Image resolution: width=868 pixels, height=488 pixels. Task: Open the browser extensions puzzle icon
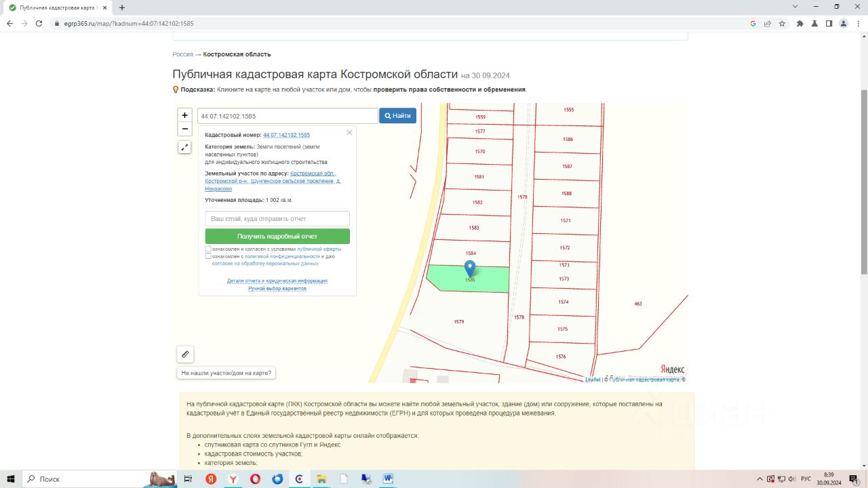(800, 23)
